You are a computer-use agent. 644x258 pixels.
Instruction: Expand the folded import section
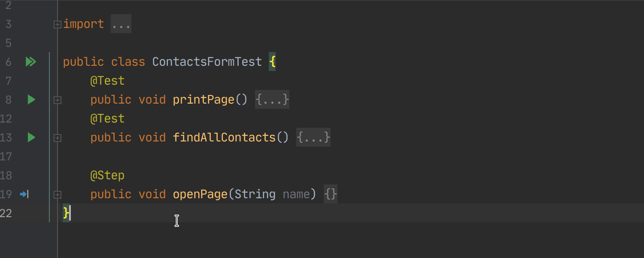pos(57,25)
